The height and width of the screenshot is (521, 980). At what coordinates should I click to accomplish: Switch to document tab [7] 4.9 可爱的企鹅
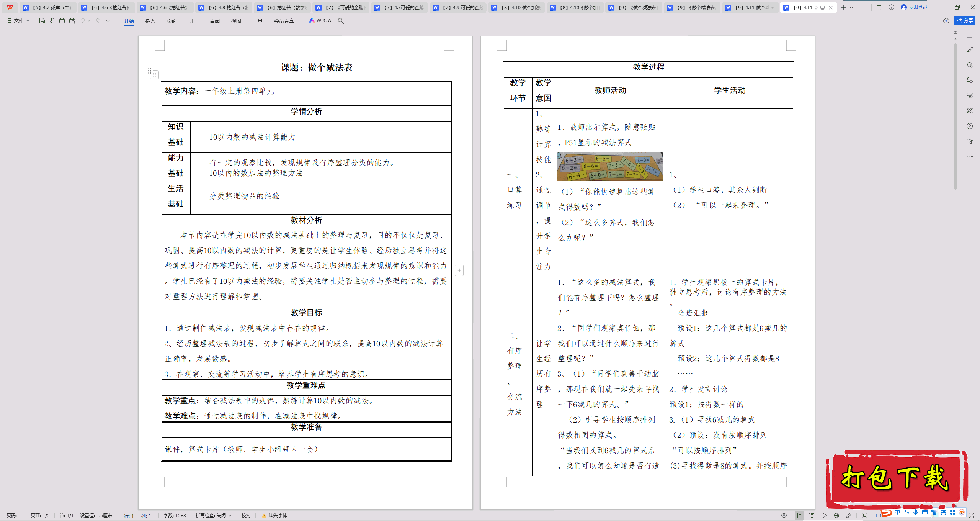[x=457, y=7]
